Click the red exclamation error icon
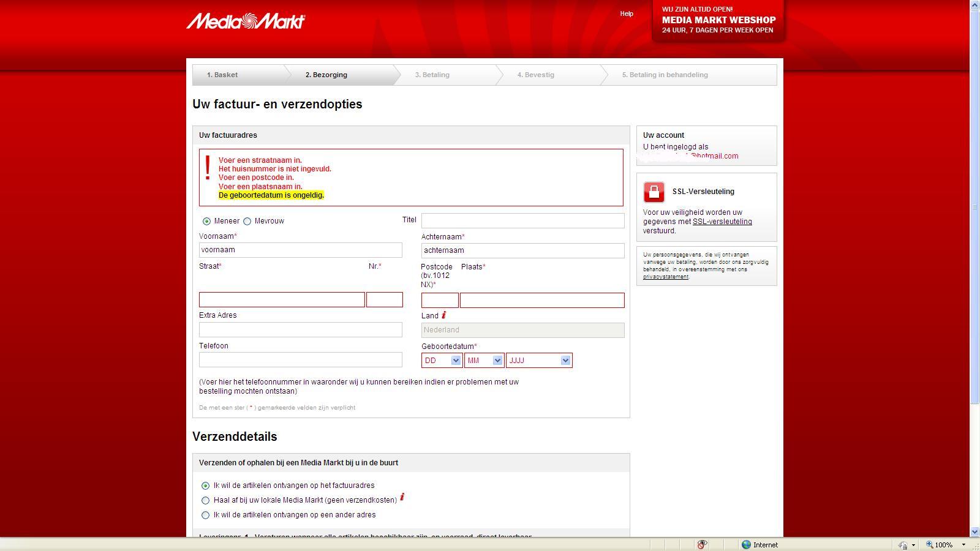 coord(208,168)
